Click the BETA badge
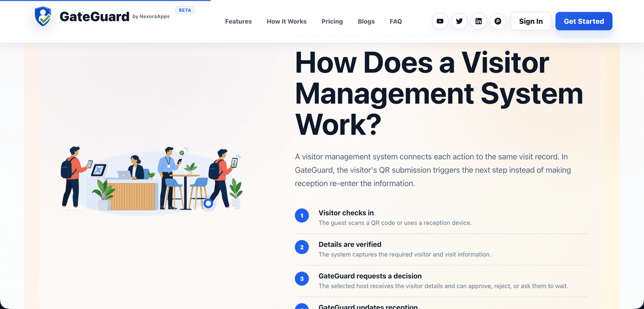This screenshot has width=644, height=309. coord(185,10)
